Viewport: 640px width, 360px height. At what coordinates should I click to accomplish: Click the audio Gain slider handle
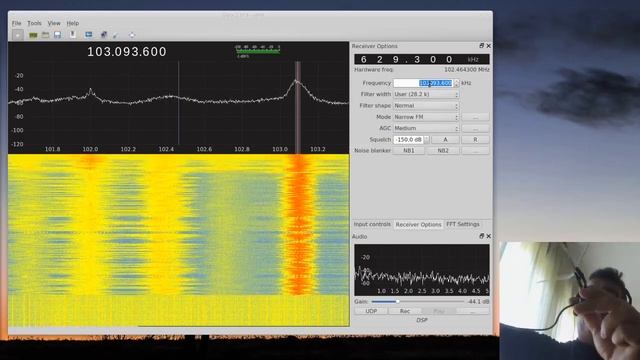click(398, 302)
